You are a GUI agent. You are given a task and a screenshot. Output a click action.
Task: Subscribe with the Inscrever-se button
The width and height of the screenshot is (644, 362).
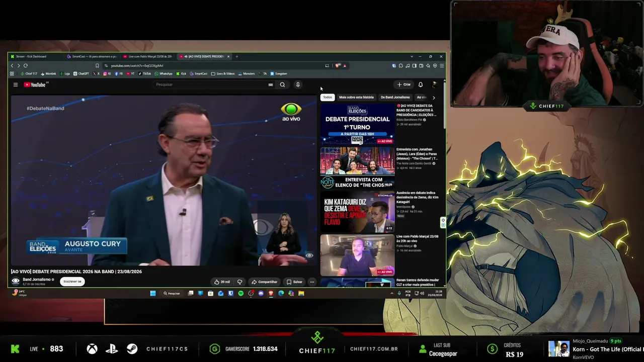[x=72, y=282]
